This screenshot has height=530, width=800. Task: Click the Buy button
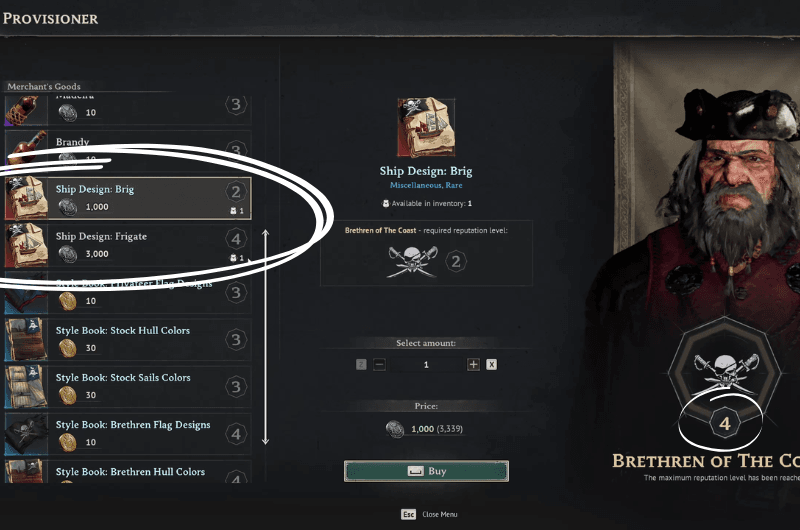(427, 471)
